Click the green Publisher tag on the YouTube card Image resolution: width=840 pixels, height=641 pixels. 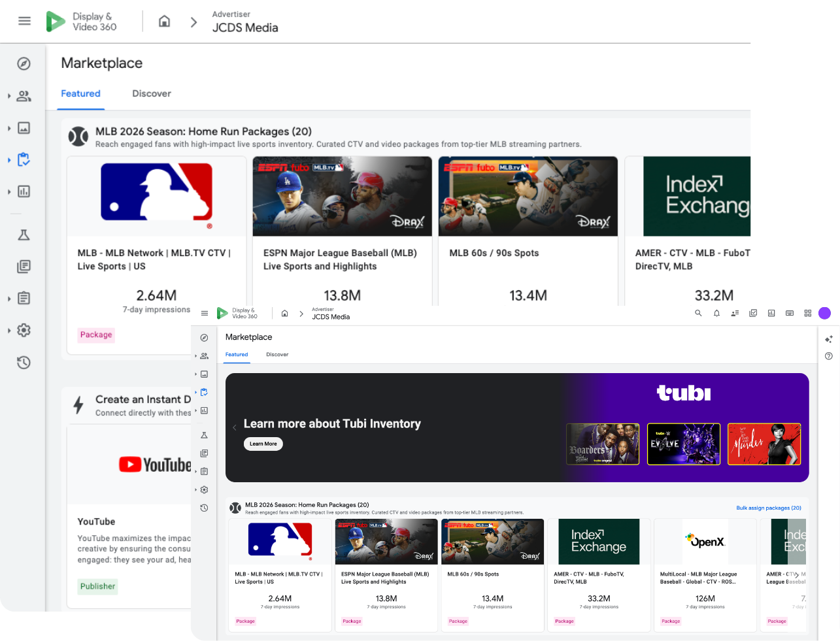click(x=97, y=586)
